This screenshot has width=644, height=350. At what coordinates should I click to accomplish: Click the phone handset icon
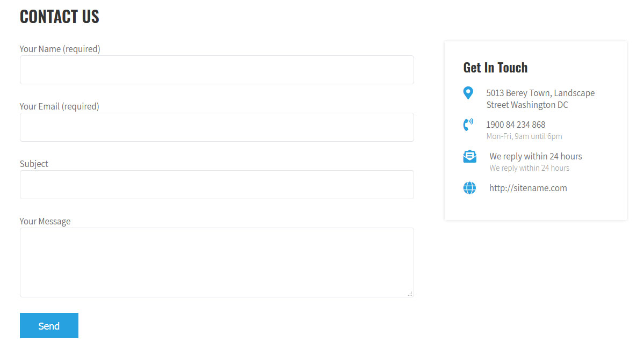[468, 125]
